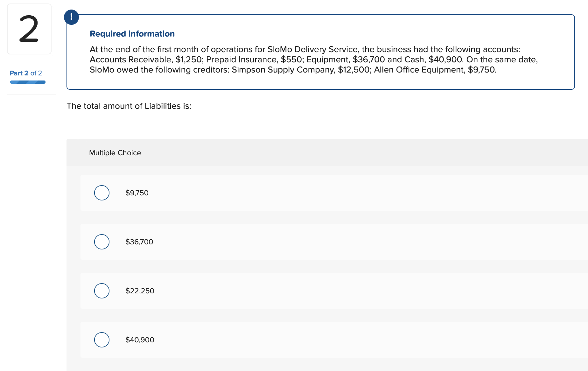The width and height of the screenshot is (588, 371).
Task: Click the $36,700 answer row background
Action: (x=334, y=242)
